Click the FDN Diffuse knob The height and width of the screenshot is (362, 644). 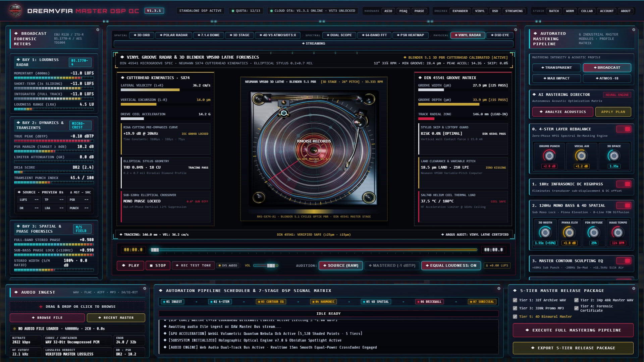pos(594,232)
